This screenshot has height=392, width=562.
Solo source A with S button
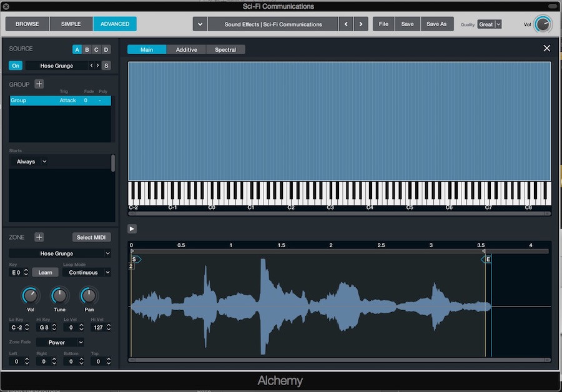[x=106, y=66]
